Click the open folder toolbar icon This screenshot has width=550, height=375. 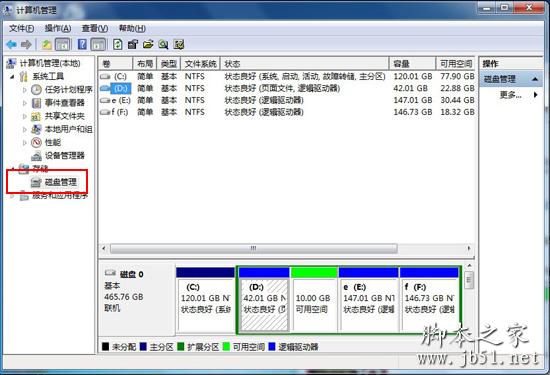(148, 45)
